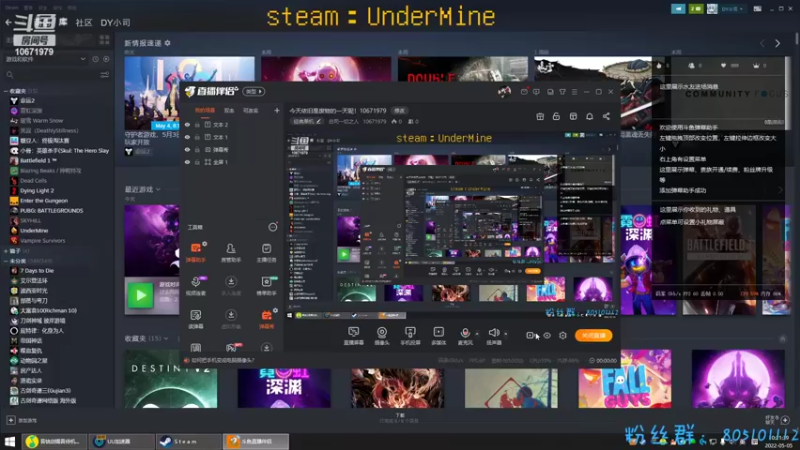Mute the 扬声器 speaker
Screen dimensions: 800x450
(493, 336)
